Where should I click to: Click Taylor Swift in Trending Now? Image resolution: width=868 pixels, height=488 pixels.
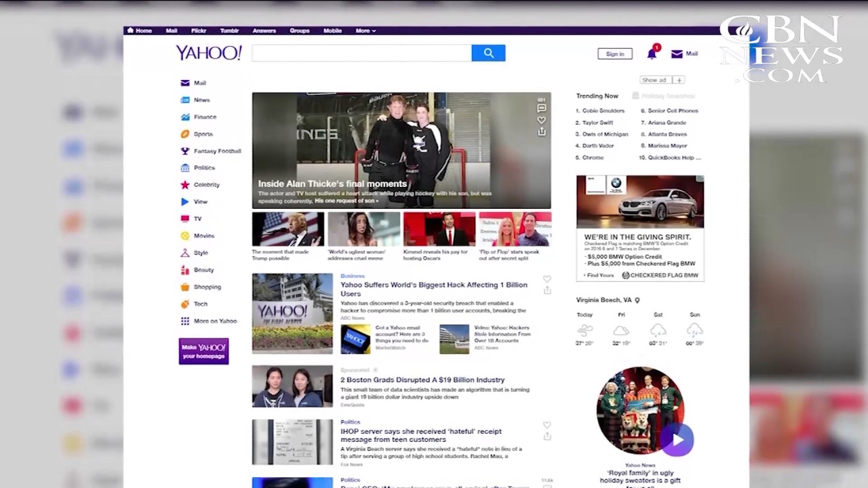(x=597, y=123)
